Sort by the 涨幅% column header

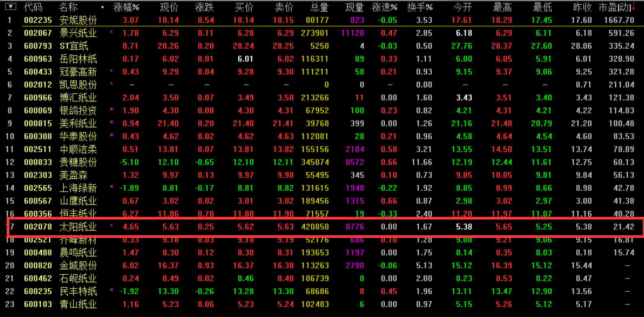click(x=126, y=7)
